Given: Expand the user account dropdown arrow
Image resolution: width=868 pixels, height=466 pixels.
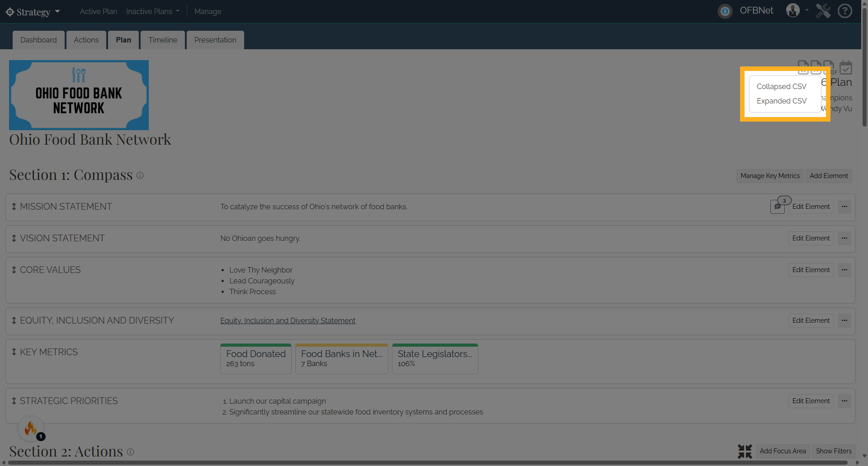Looking at the screenshot, I should [807, 10].
